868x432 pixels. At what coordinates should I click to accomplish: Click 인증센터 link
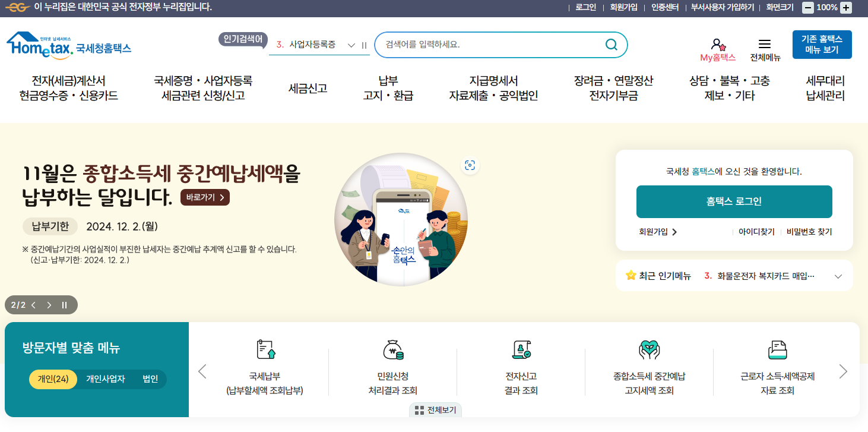(664, 7)
